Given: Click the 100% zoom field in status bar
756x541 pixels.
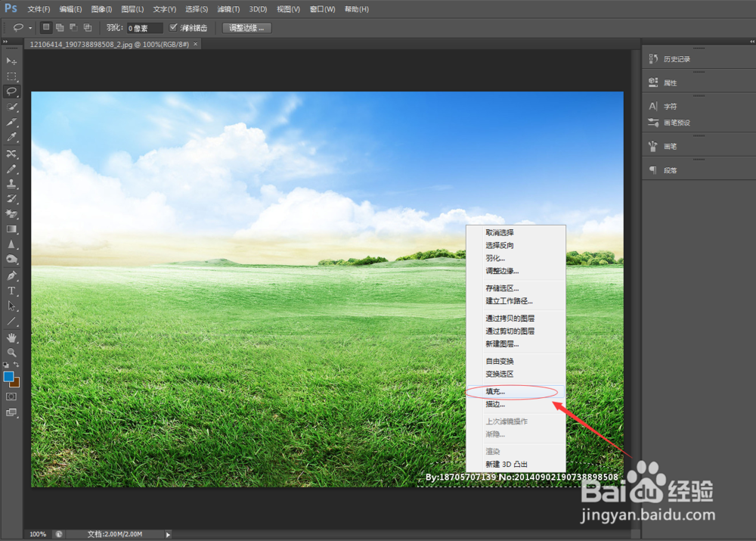Looking at the screenshot, I should (38, 534).
